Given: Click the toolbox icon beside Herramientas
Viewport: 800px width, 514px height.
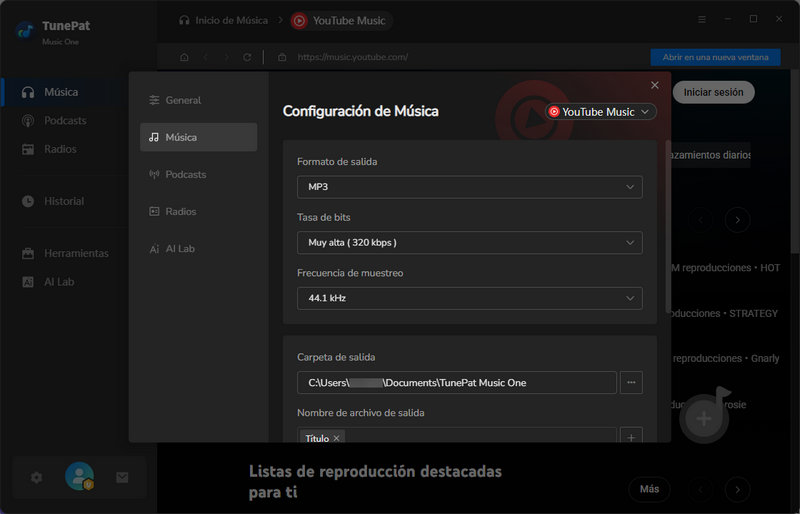Looking at the screenshot, I should [x=28, y=254].
